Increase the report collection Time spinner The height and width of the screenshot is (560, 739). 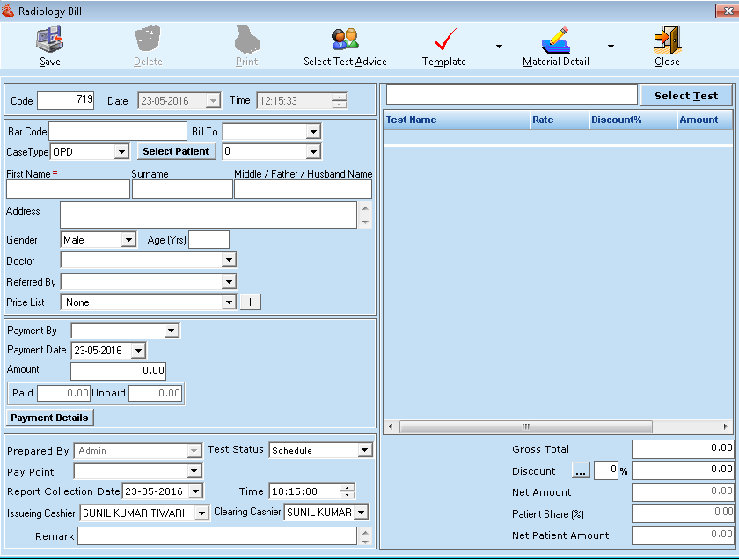(348, 488)
